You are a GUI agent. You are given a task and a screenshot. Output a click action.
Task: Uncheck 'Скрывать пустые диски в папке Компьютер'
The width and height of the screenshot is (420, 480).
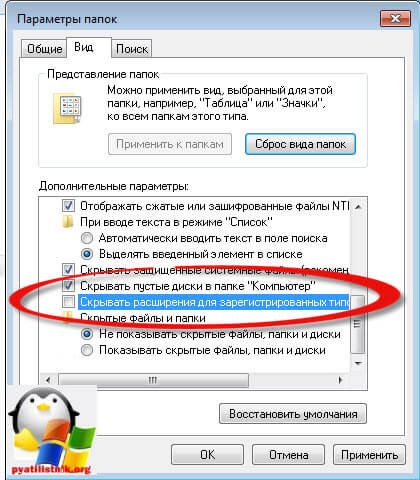click(68, 286)
